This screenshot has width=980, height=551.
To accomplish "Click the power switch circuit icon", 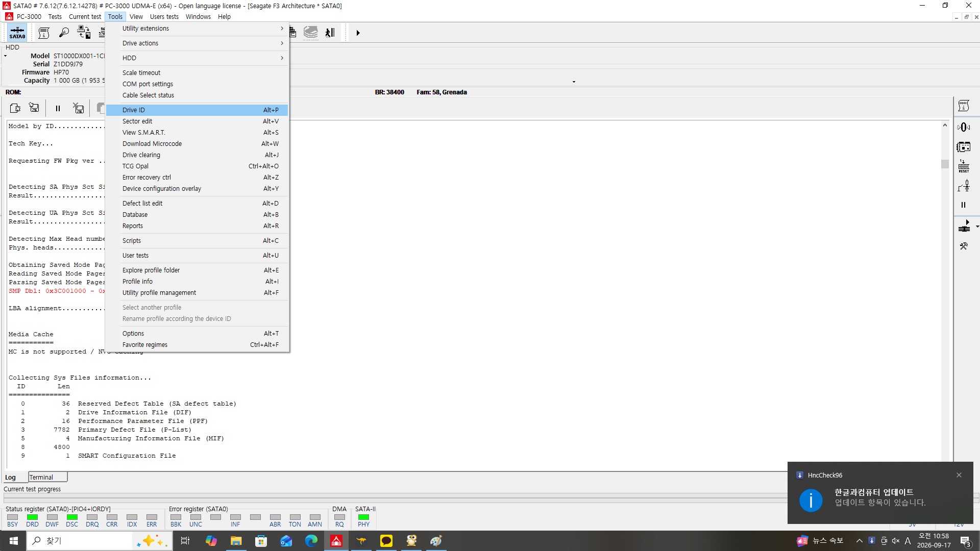I will click(963, 186).
